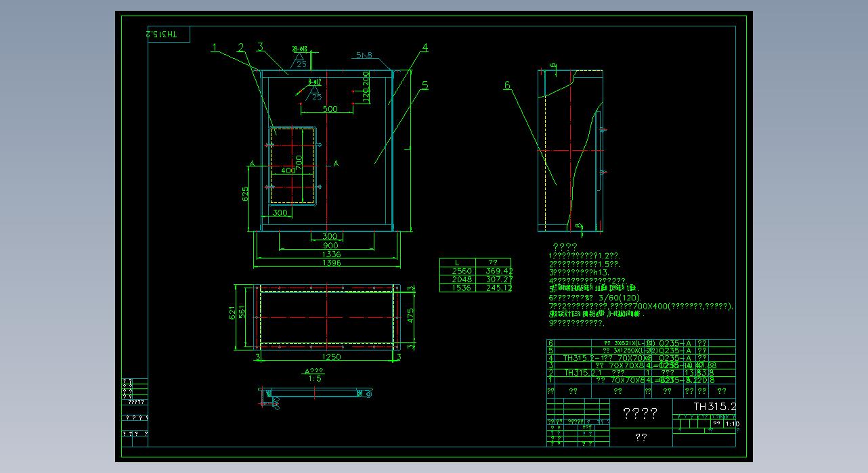Select the 625 vertical dimension
This screenshot has height=473, width=868.
[246, 194]
